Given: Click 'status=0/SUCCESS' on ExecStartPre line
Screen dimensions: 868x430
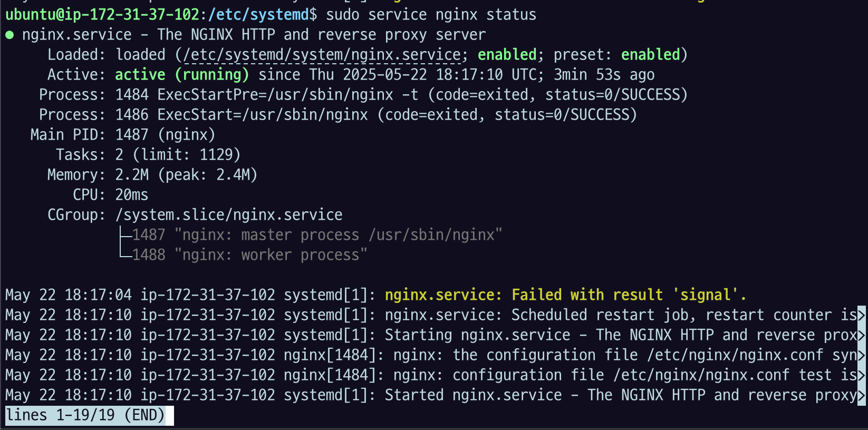Looking at the screenshot, I should click(x=612, y=95).
